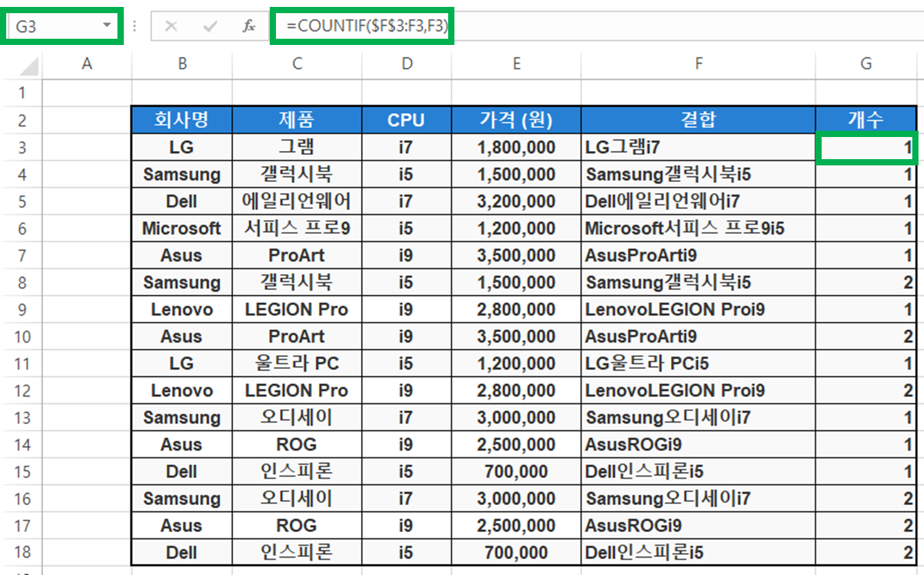Select the 그램 product cell
924x575 pixels.
(x=297, y=147)
